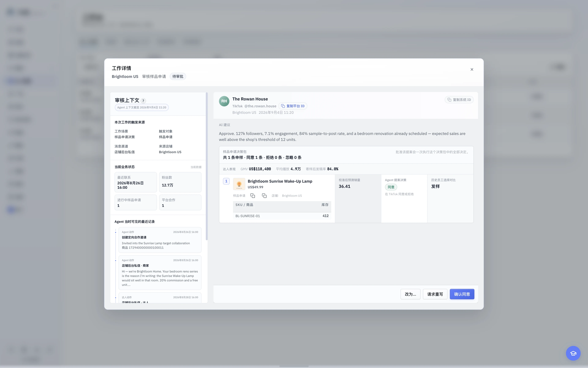
Task: Open the "店铺后台私信 · 商家" record entry
Action: click(x=160, y=273)
